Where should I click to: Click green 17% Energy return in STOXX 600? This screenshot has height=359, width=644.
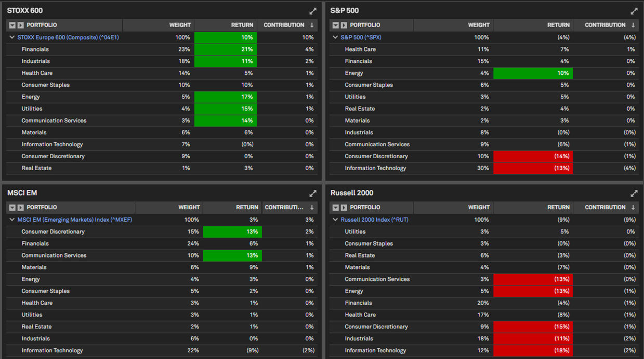click(x=226, y=97)
